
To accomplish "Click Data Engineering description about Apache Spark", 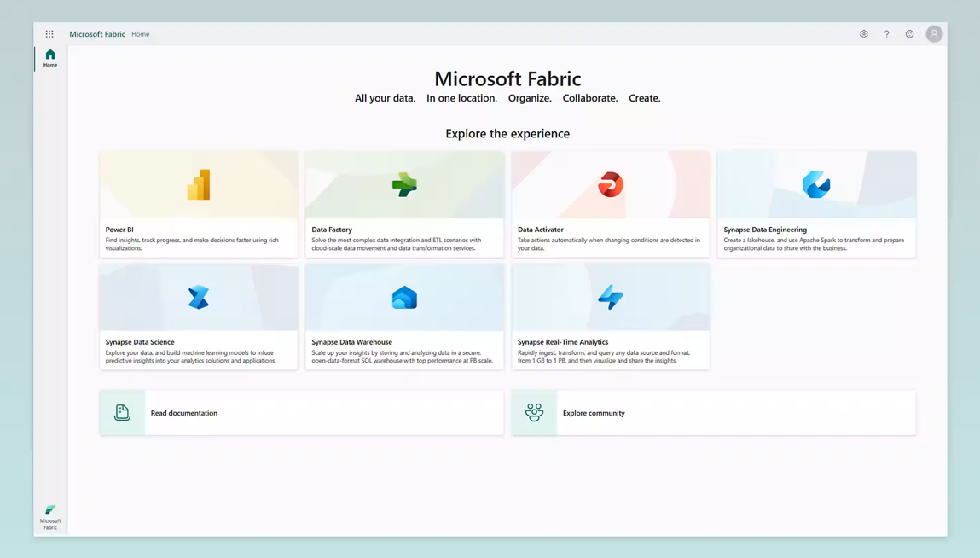I will [x=814, y=244].
